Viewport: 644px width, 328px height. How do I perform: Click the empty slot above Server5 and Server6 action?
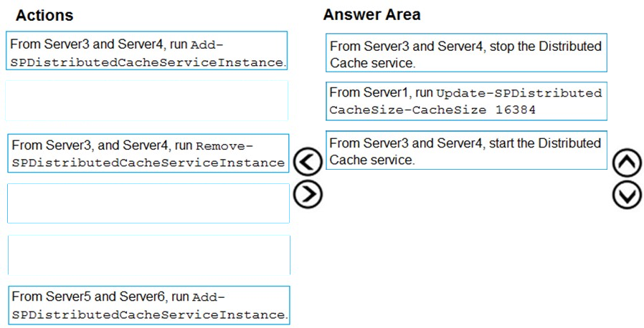pyautogui.click(x=149, y=255)
